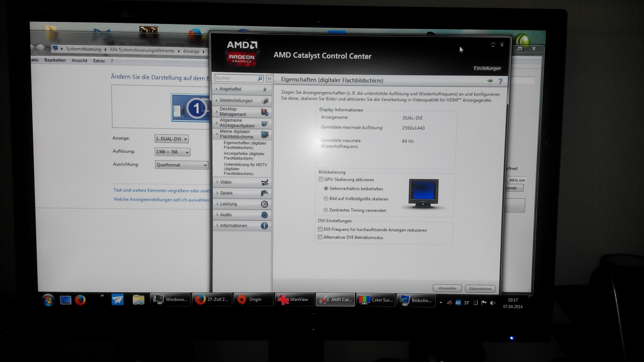This screenshot has height=362, width=644.
Task: Check DVI-Frequenz für hochauflösende Anzeigen reduzieren
Action: pyautogui.click(x=320, y=229)
